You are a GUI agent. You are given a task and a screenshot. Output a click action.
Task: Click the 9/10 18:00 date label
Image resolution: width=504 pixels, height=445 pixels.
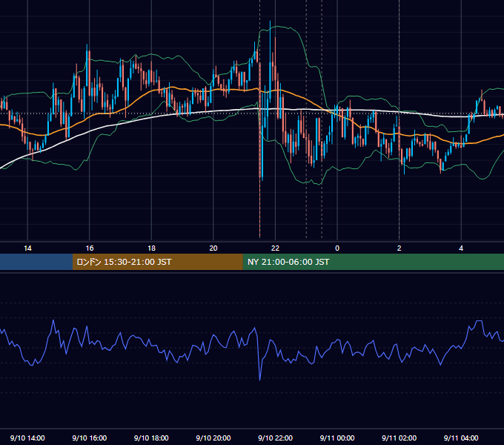(151, 438)
